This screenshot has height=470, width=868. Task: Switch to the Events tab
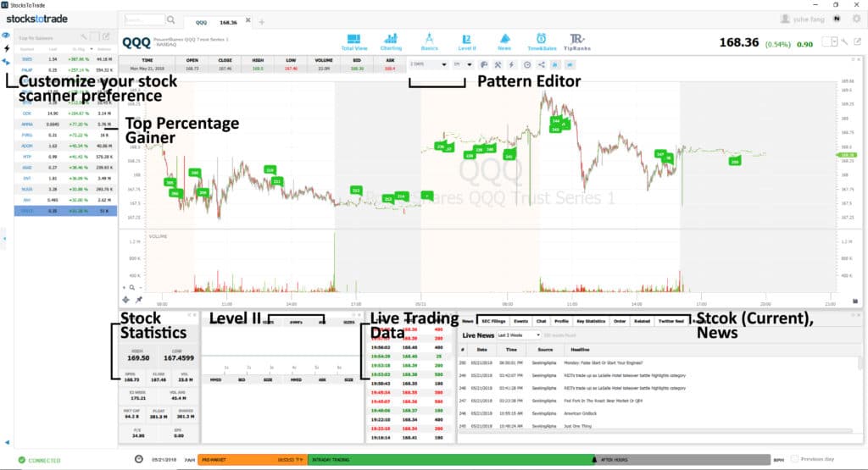click(x=521, y=321)
